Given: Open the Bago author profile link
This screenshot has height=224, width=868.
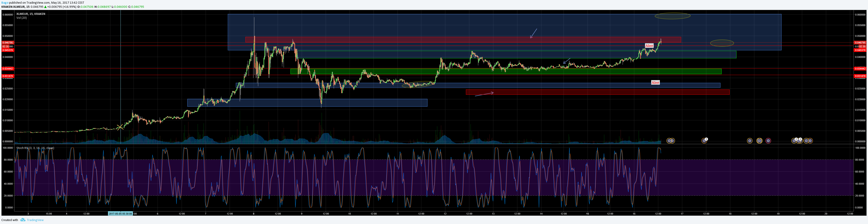Looking at the screenshot, I should coord(5,3).
